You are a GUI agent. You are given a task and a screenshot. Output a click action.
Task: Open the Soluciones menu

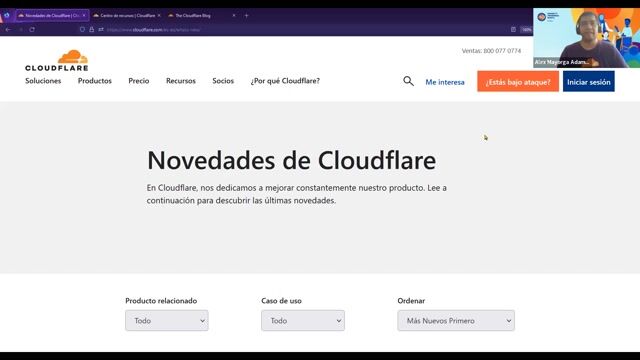43,81
